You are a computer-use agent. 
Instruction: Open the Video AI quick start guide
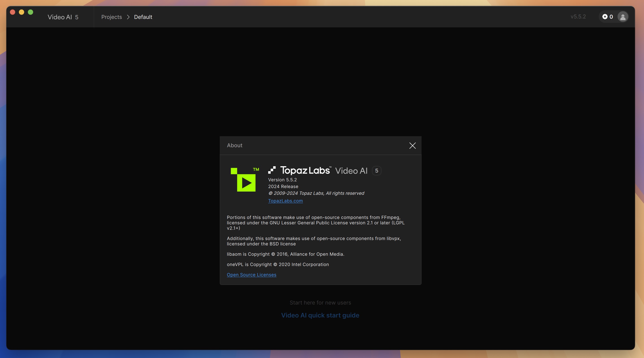click(320, 315)
